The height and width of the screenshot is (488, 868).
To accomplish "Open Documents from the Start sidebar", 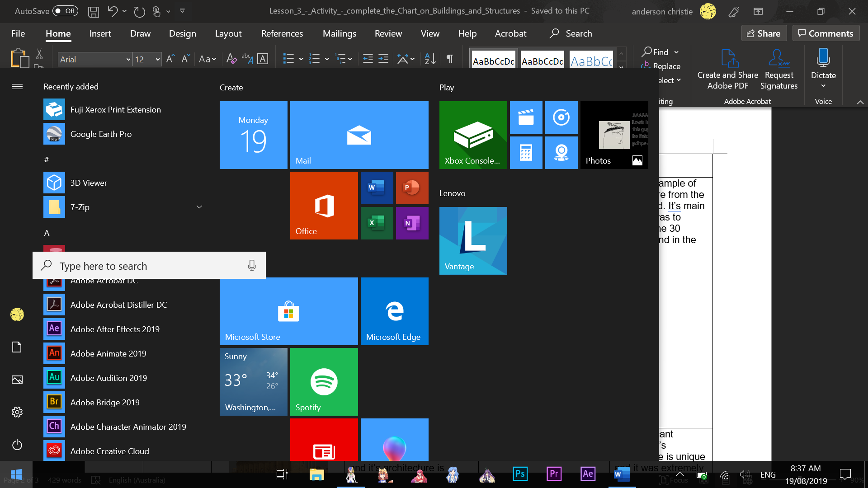I will click(17, 347).
